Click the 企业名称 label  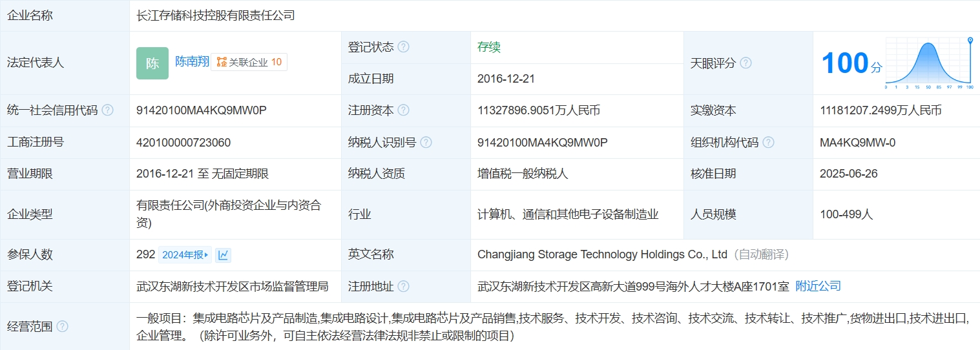coord(30,15)
